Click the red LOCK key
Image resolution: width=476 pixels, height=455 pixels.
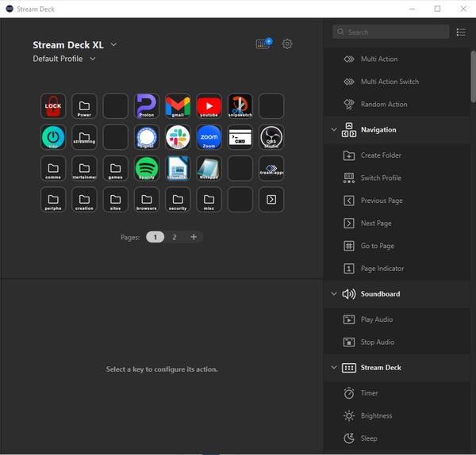(x=53, y=105)
